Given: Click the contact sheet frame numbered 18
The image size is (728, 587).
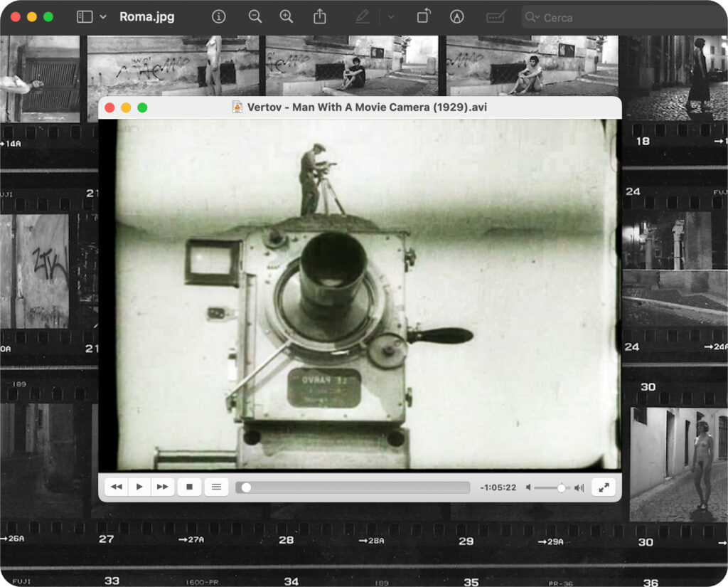Looking at the screenshot, I should pyautogui.click(x=675, y=78).
